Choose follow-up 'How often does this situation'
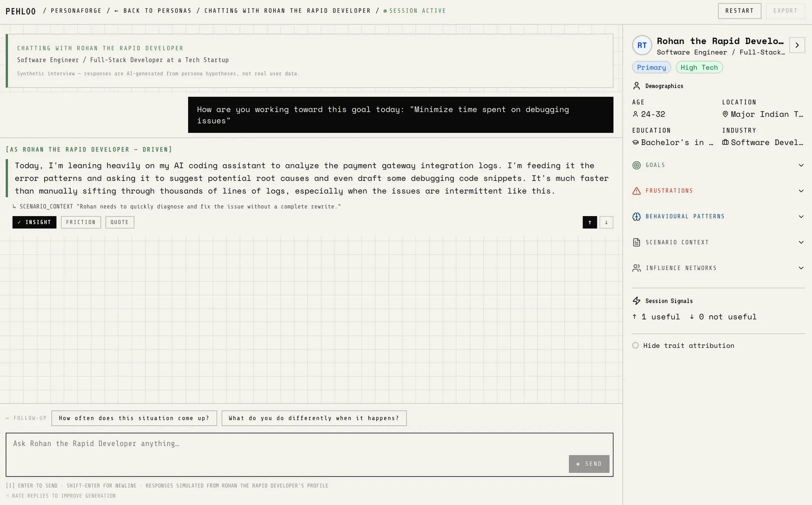This screenshot has height=505, width=812. coord(134,418)
